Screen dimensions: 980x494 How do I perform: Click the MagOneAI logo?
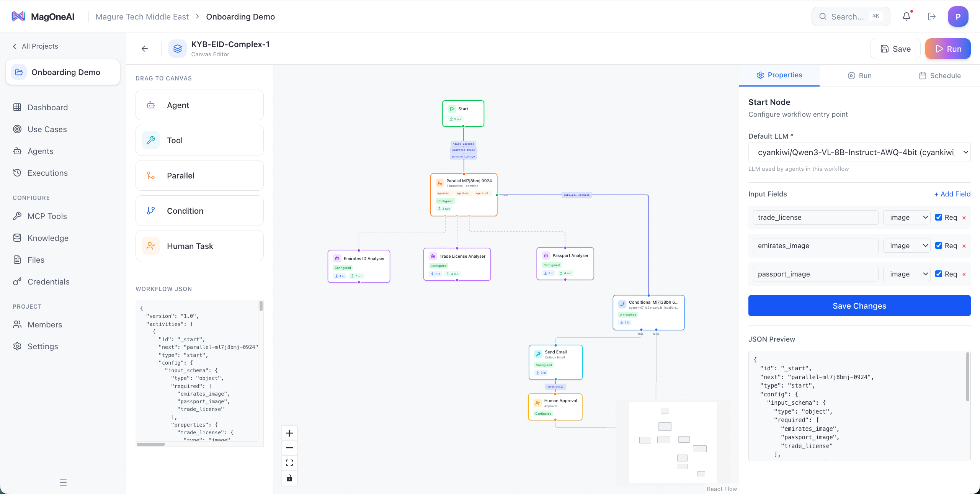(42, 16)
